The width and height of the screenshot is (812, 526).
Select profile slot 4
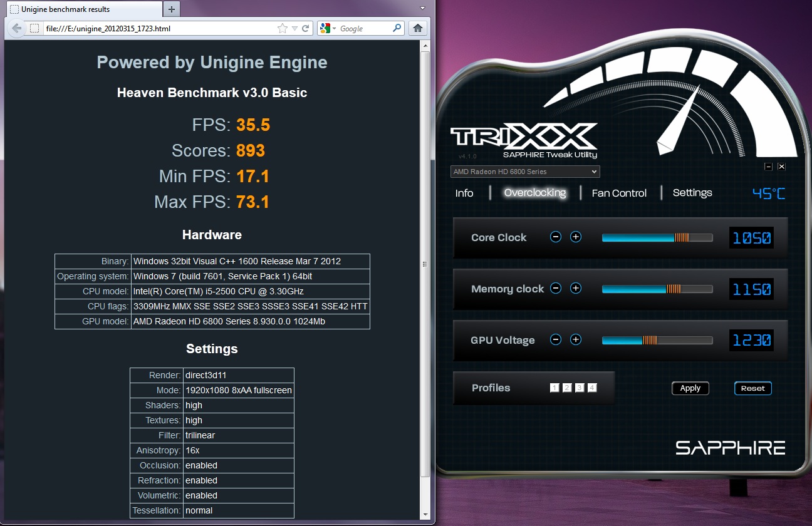pos(592,388)
